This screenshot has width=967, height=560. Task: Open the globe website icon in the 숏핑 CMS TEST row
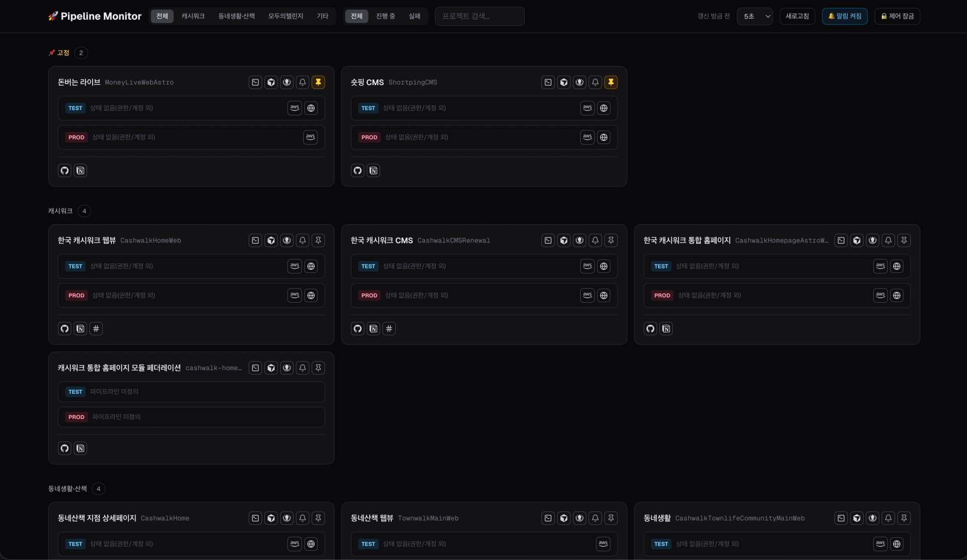[603, 108]
